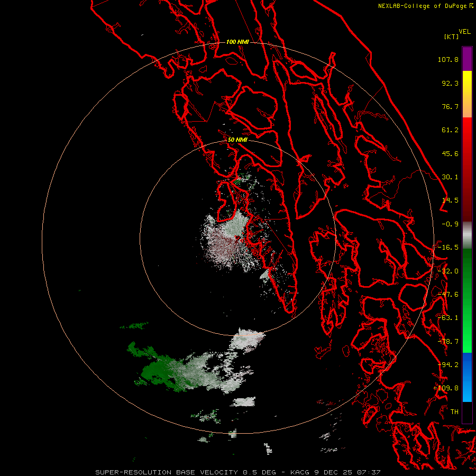Click the -63.1 scale value
Image resolution: width=476 pixels, height=476 pixels.
click(448, 318)
